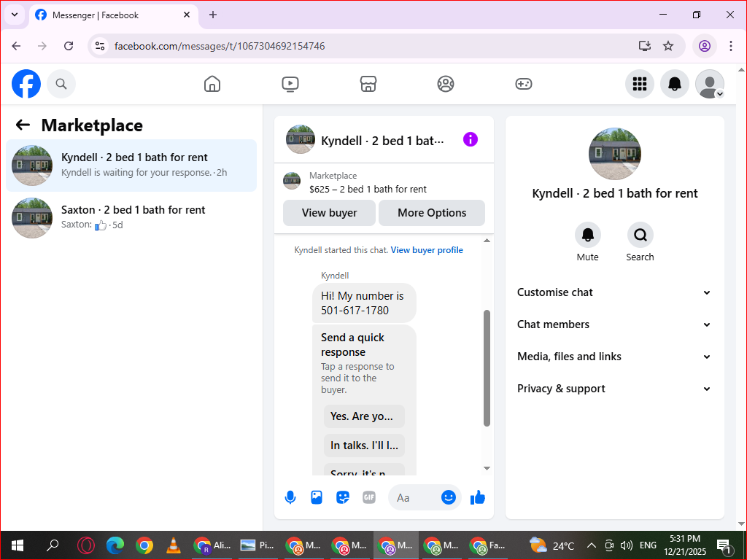
Task: Open a new browser tab
Action: pos(213,15)
